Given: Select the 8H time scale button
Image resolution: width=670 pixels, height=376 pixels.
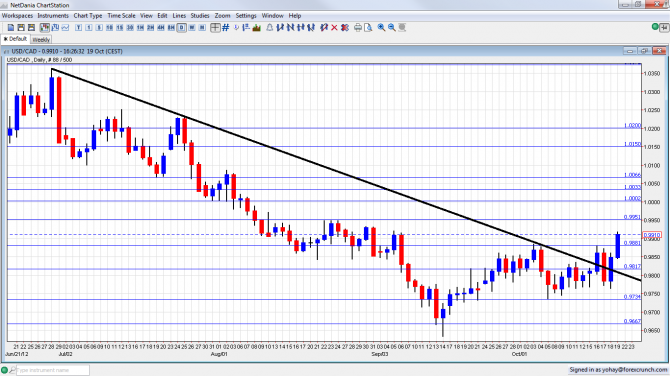Looking at the screenshot, I should tap(171, 27).
